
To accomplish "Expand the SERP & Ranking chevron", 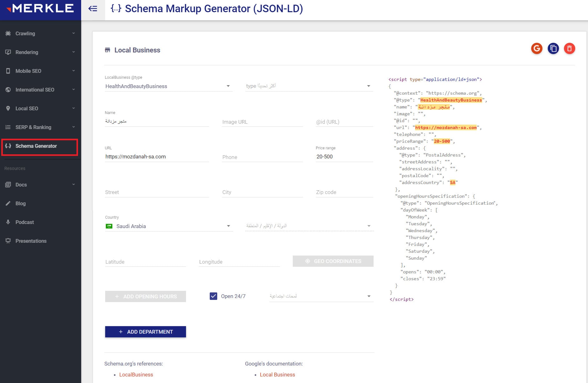I will click(x=74, y=127).
